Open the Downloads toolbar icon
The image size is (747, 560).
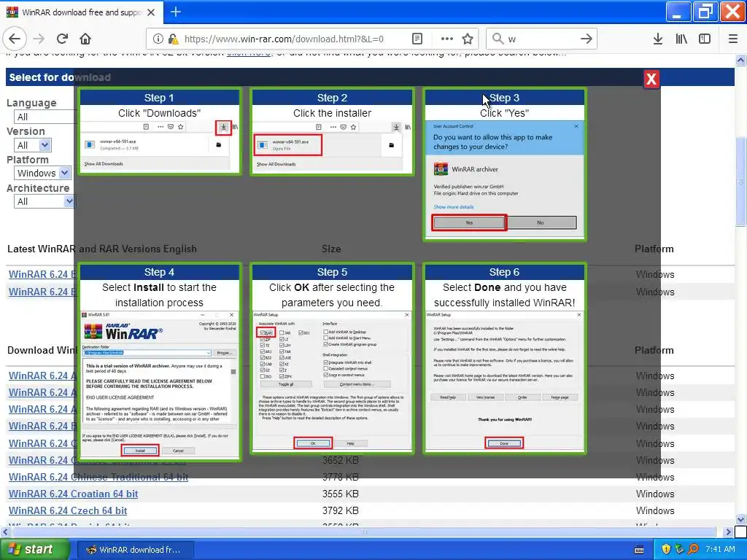[658, 39]
